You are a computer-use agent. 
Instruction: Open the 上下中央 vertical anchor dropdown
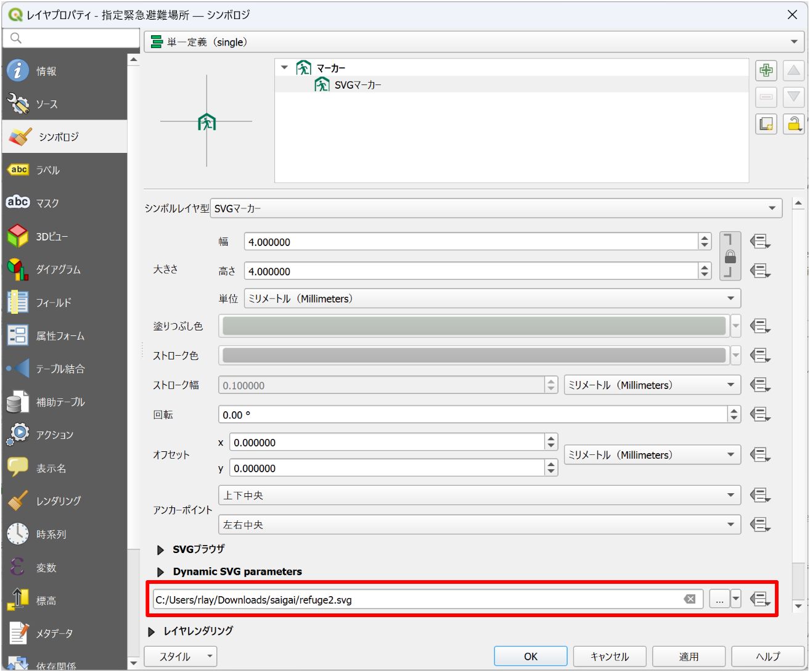(480, 495)
